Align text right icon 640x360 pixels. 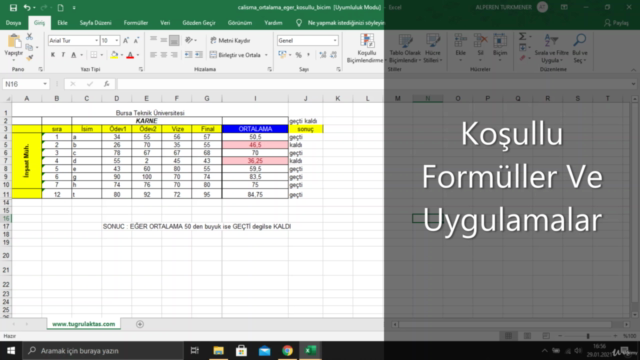pos(174,55)
